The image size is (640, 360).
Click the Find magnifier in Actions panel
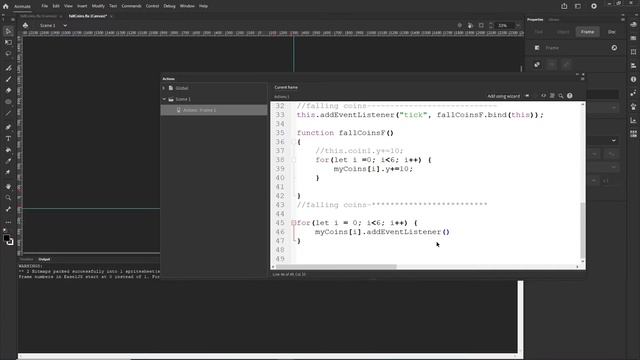561,96
